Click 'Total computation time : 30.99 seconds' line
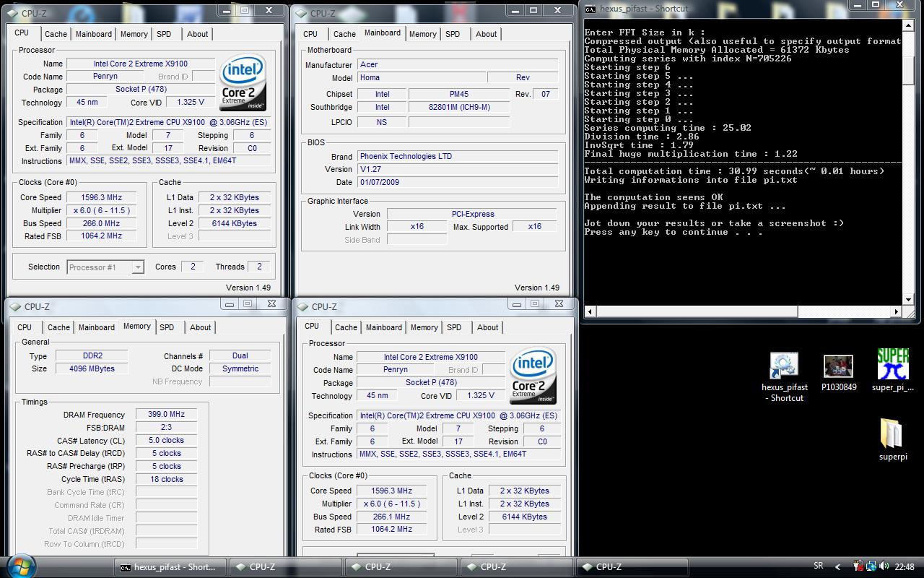Viewport: 924px width, 578px height. point(734,171)
